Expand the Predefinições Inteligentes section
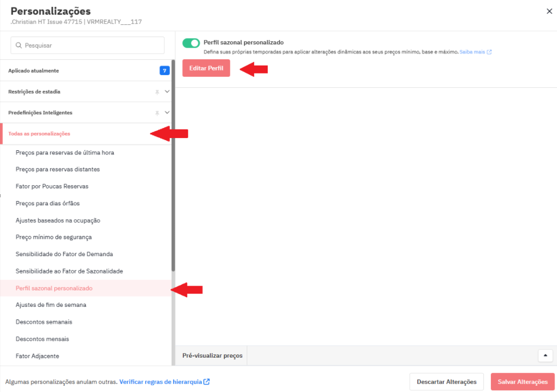This screenshot has width=557, height=392. coord(167,113)
